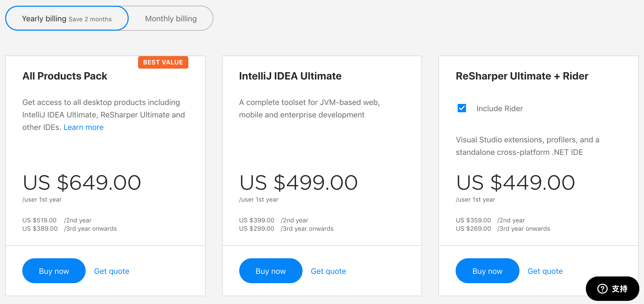This screenshot has width=644, height=304.
Task: Click the ReSharper Ultimate + Rider heading
Action: [x=522, y=76]
